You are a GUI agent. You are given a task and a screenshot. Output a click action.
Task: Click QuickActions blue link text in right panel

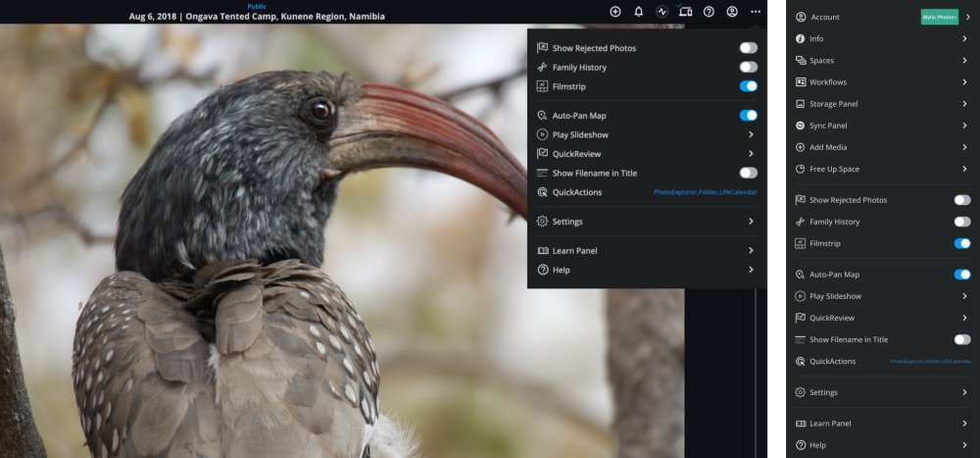click(931, 362)
